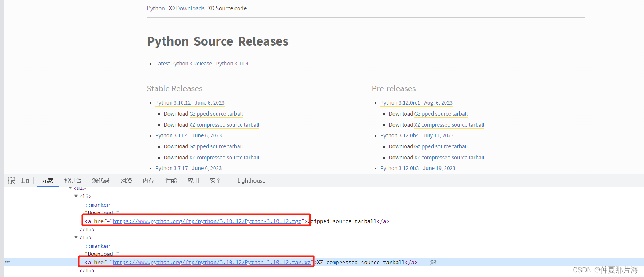Download XZ compressed source tarball for Python 3.11.4
This screenshot has width=644, height=277.
tap(224, 158)
